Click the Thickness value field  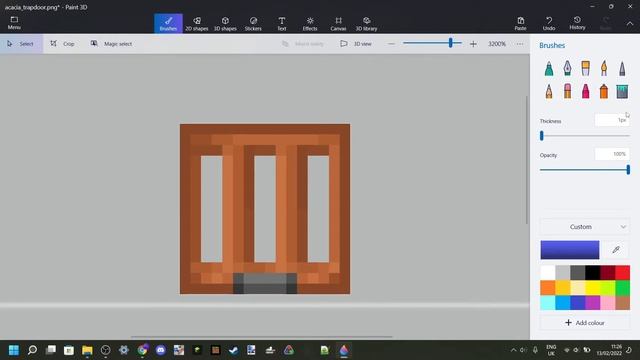612,120
